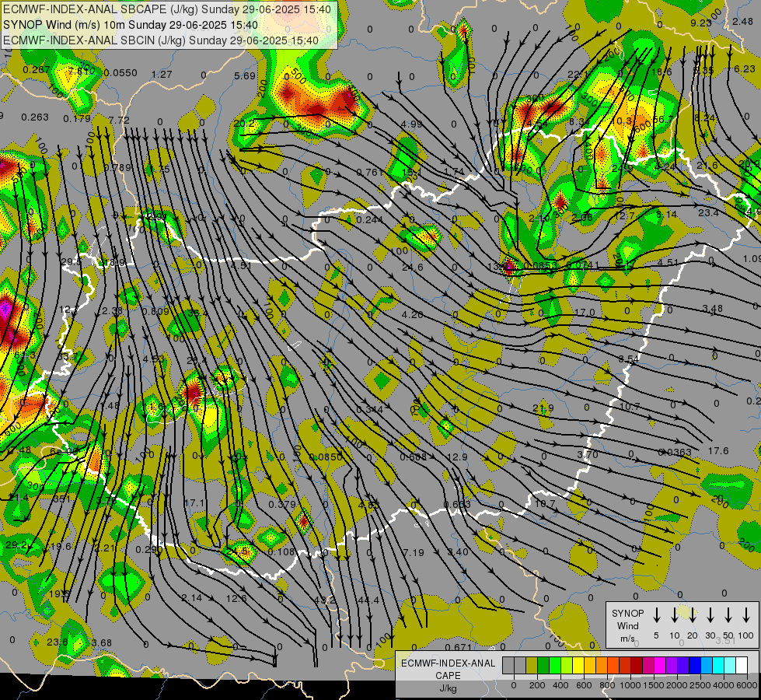Click the 20 m/s wind arrow in SYNOP legend

(692, 615)
